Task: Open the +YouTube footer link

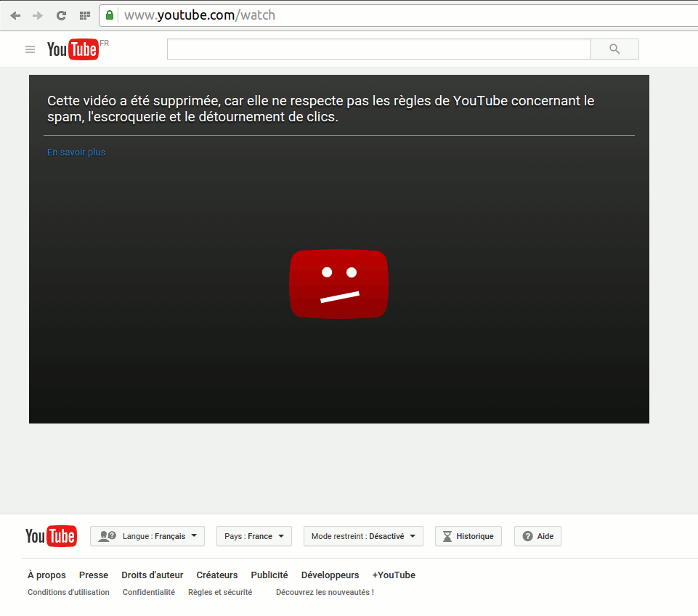Action: 394,575
